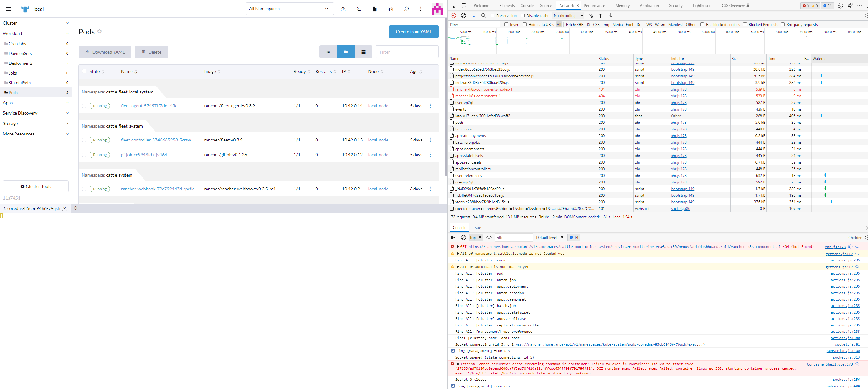Click the Import YAML upload icon
The height and width of the screenshot is (389, 868).
pyautogui.click(x=343, y=9)
